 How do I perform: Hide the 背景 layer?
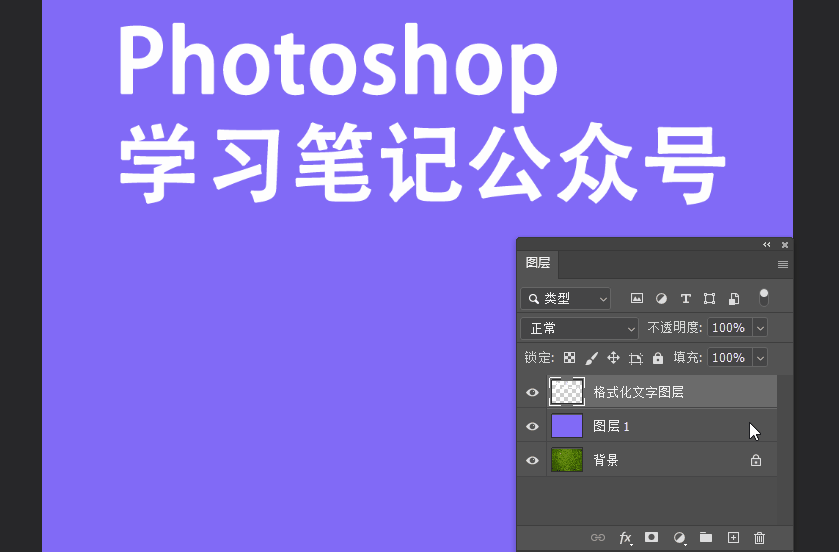pyautogui.click(x=532, y=461)
